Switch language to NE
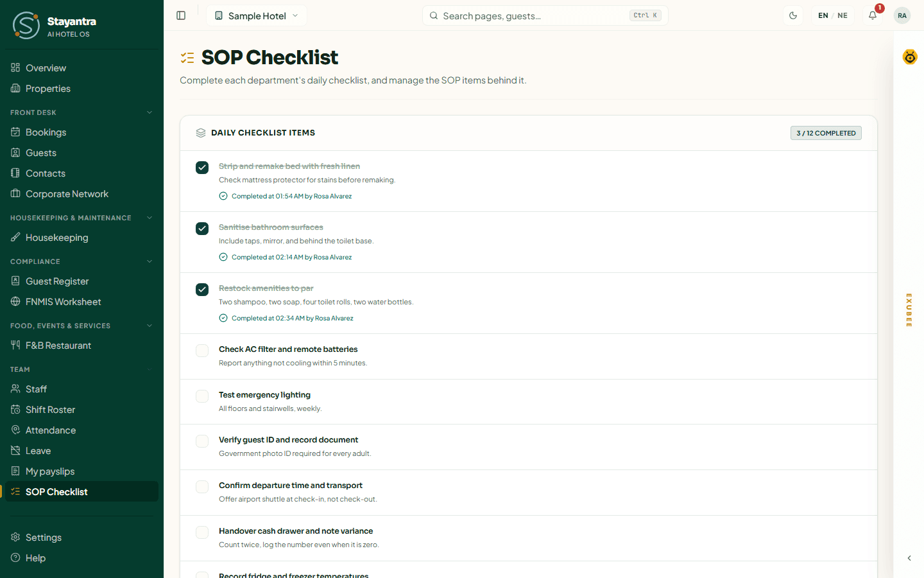The width and height of the screenshot is (924, 578). tap(843, 15)
